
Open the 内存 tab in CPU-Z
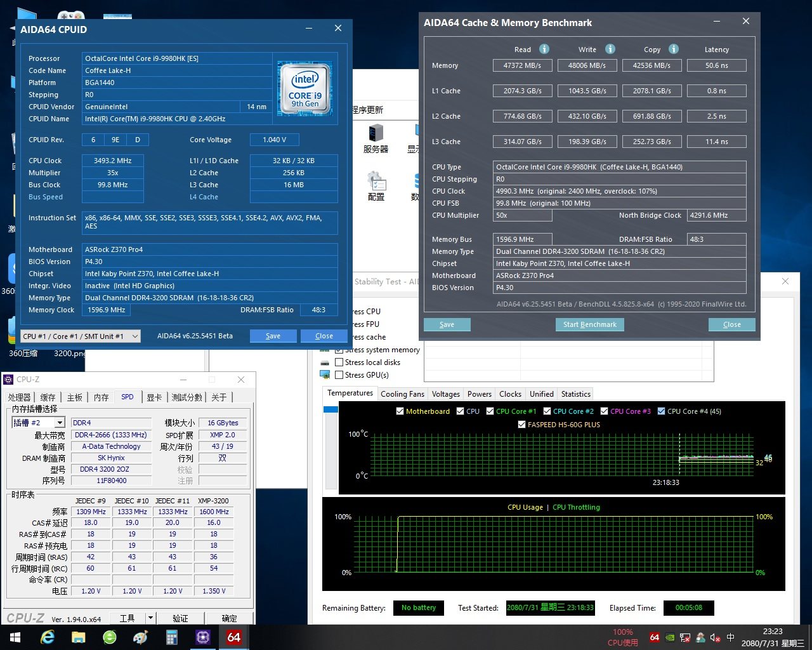pyautogui.click(x=101, y=397)
